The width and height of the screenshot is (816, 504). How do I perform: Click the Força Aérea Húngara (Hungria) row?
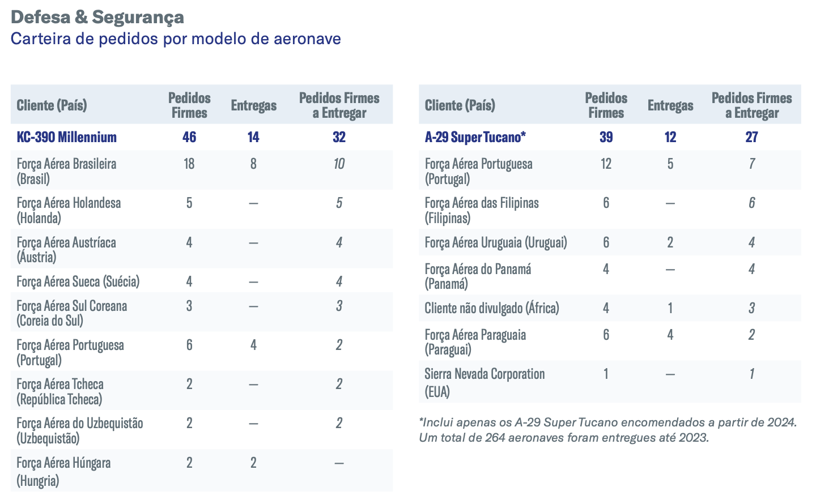pyautogui.click(x=63, y=471)
